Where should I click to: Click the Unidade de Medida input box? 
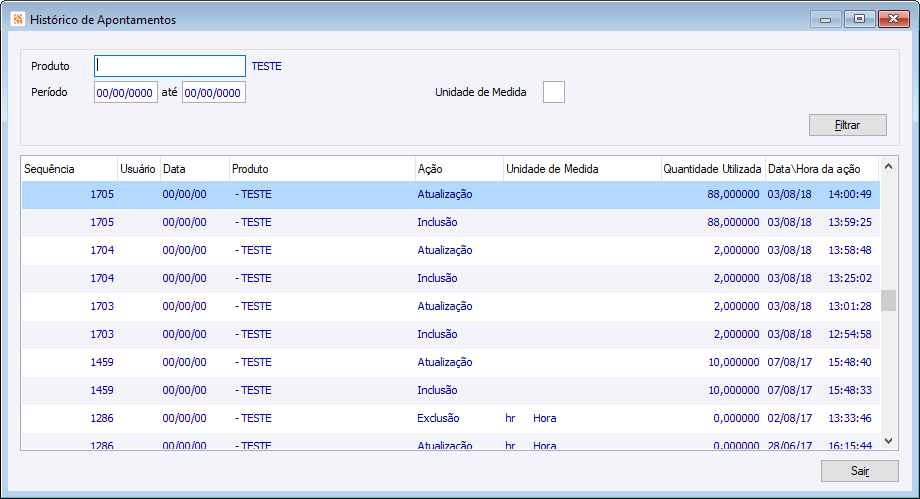[x=554, y=92]
